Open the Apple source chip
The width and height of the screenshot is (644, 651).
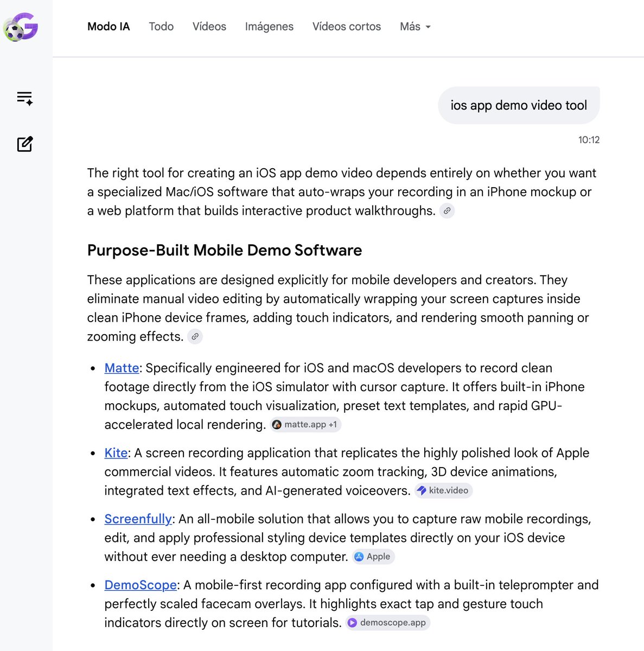click(373, 557)
